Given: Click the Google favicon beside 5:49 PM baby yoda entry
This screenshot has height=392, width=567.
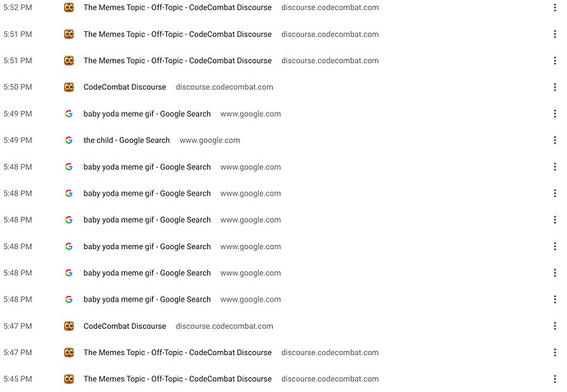Looking at the screenshot, I should click(x=69, y=114).
